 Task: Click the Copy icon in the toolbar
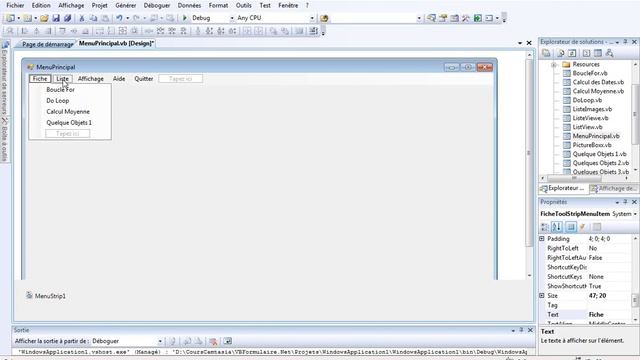[x=93, y=18]
